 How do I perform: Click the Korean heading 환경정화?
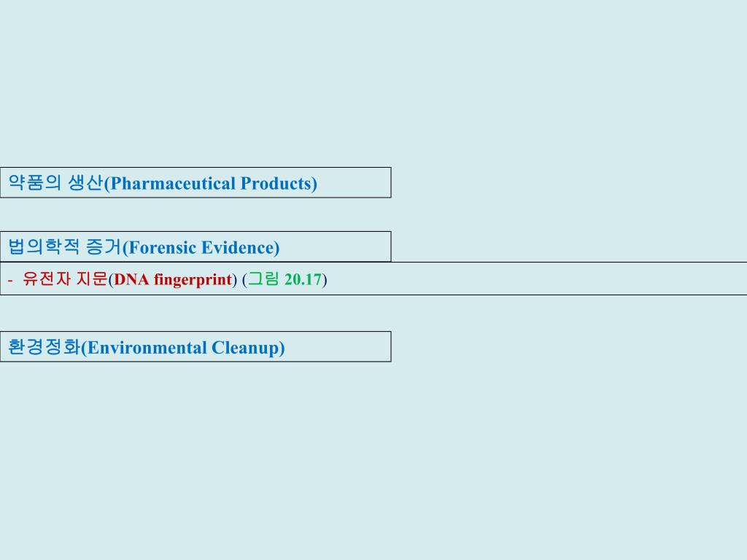tap(44, 346)
